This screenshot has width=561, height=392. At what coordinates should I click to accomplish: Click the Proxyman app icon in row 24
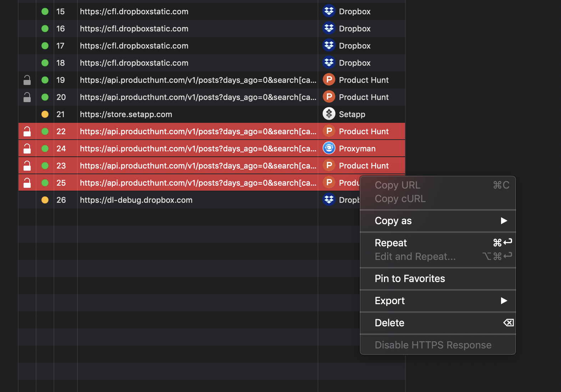coord(329,148)
